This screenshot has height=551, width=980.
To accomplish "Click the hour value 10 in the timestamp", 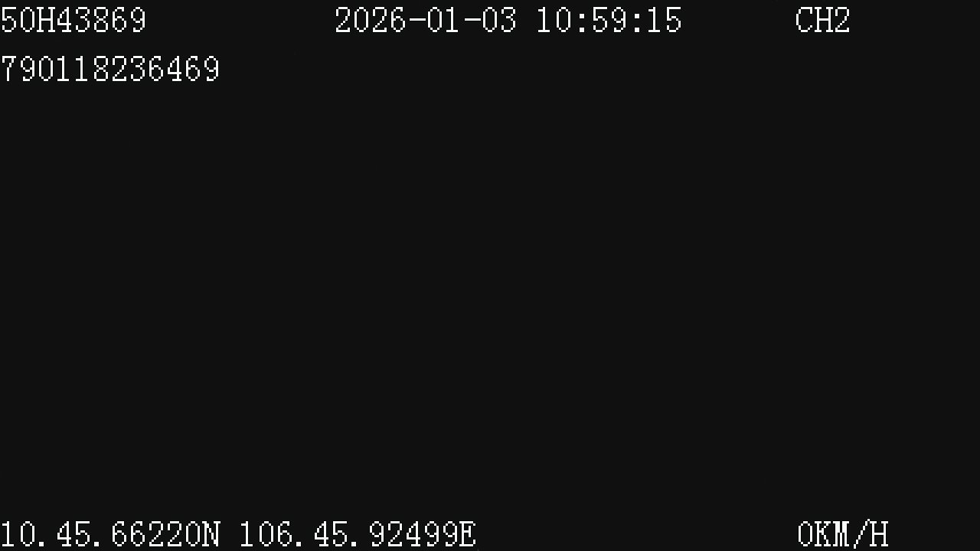I will (554, 20).
